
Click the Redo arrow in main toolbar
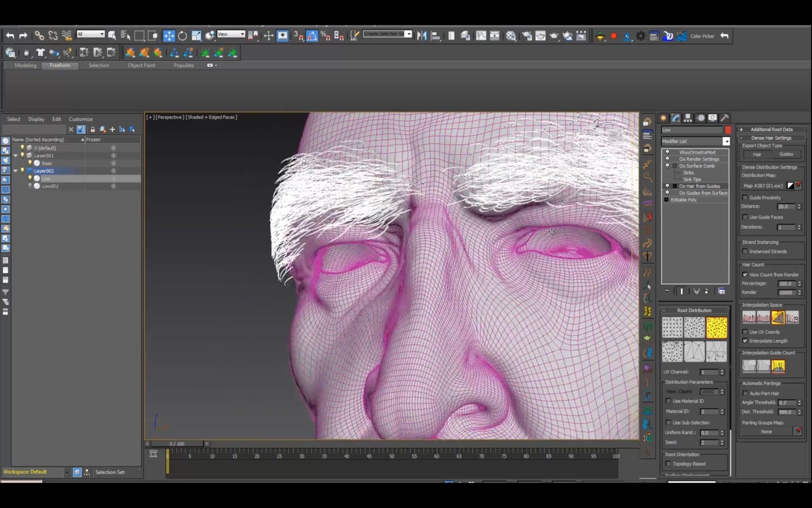click(24, 36)
